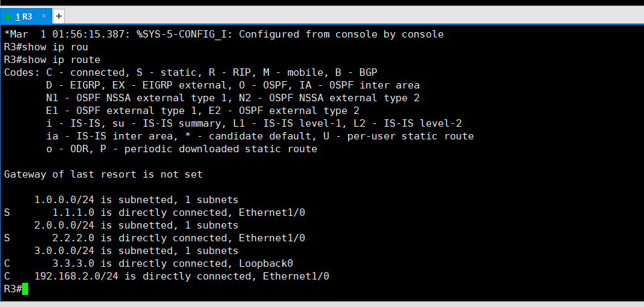644x307 pixels.
Task: Click the 'show ip rou' command line
Action: pos(46,48)
